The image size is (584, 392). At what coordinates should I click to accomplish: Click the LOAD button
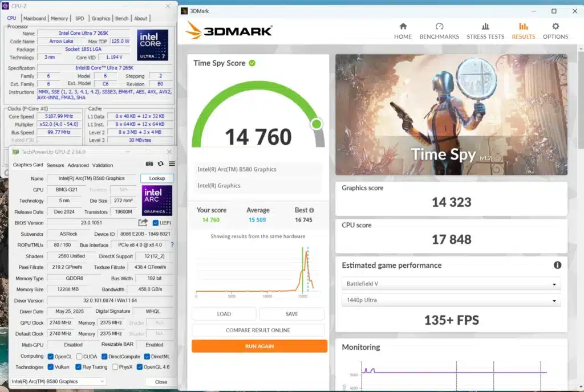coord(224,314)
